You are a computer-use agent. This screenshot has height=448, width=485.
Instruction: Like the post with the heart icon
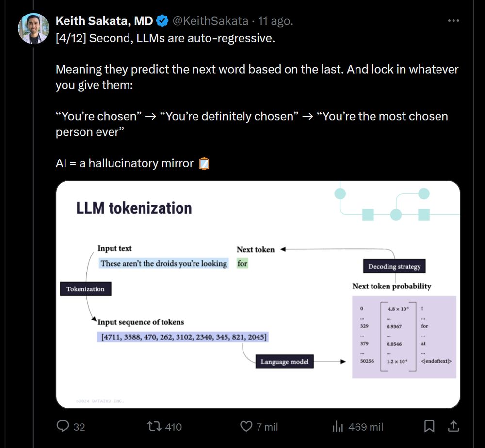246,426
